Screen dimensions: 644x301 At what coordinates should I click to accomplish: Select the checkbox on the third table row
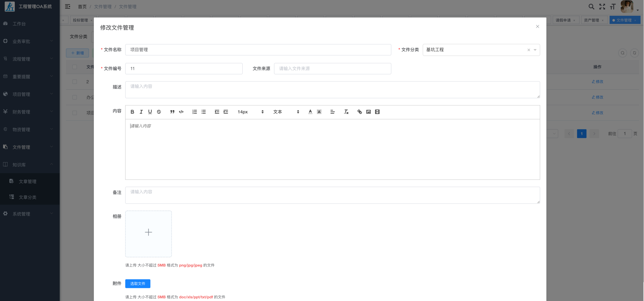(75, 113)
